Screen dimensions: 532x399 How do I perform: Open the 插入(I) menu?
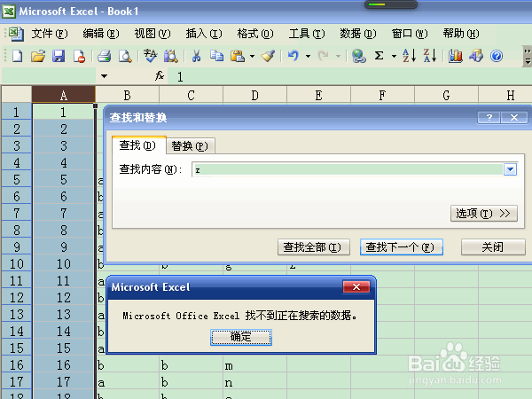(x=204, y=34)
